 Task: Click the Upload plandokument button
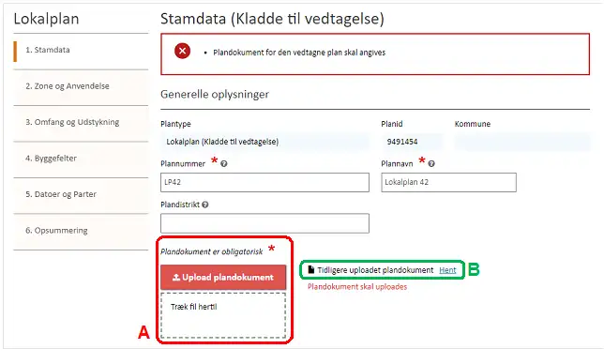tap(223, 277)
